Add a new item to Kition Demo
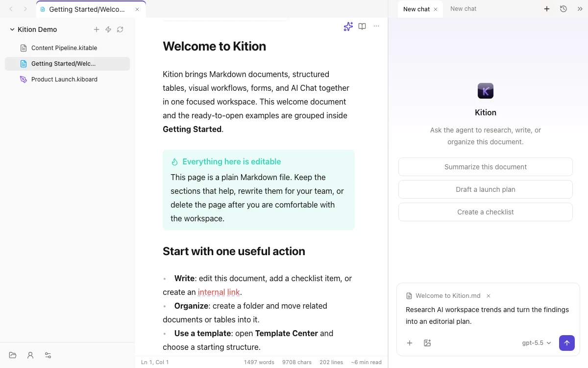Viewport: 588px width, 368px height. [97, 29]
